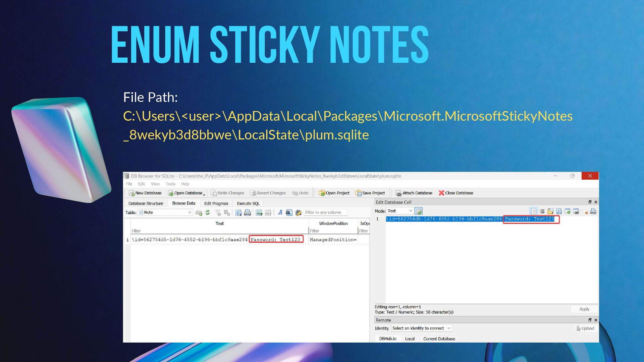Switch to the Execute SQL tab
Image resolution: width=644 pixels, height=362 pixels.
click(248, 203)
